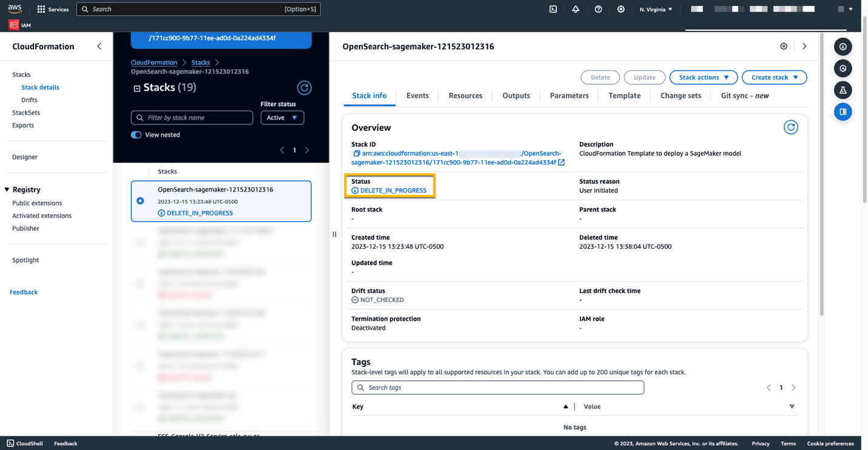Click the Filter by stack name field
This screenshot has height=450, width=868.
tap(192, 118)
